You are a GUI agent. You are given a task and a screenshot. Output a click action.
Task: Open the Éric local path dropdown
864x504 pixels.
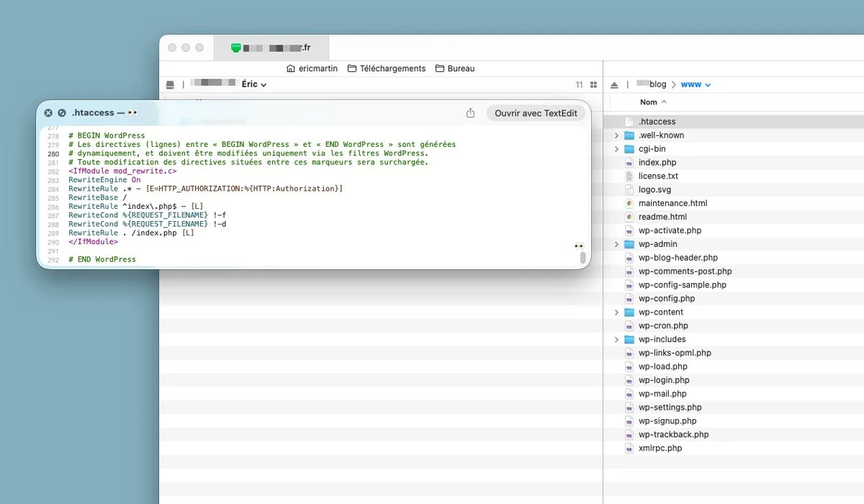click(254, 84)
